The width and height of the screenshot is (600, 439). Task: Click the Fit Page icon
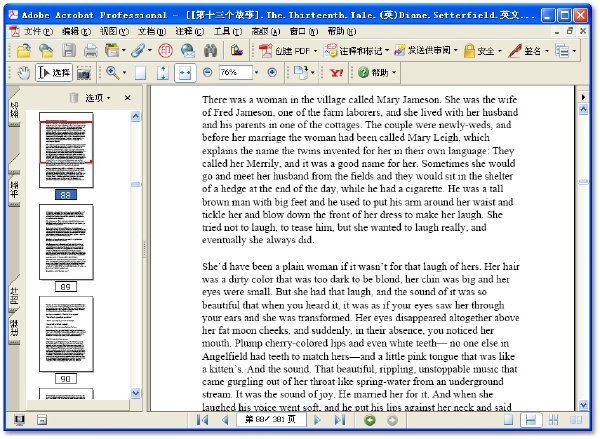click(x=163, y=73)
